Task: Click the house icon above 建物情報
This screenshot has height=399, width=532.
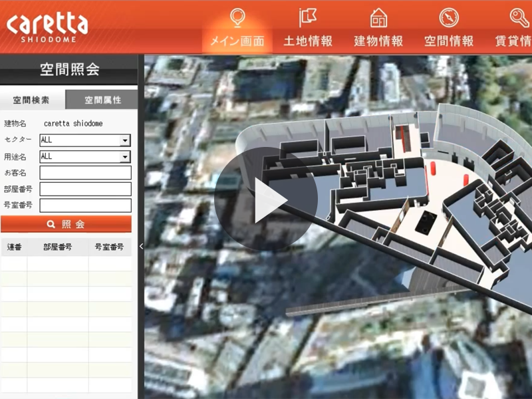Action: coord(378,18)
